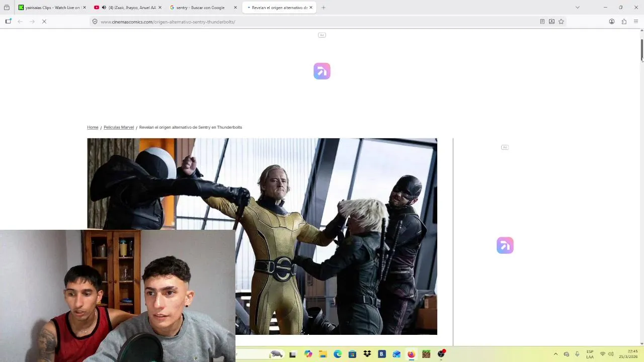Click the vertical page scrollbar thumb
This screenshot has height=362, width=644.
pos(641,49)
